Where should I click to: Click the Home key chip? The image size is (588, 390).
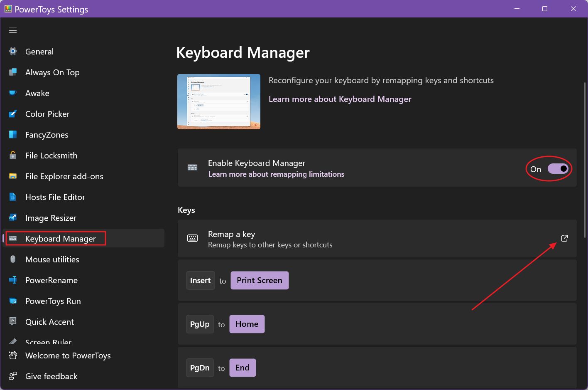[x=247, y=324]
